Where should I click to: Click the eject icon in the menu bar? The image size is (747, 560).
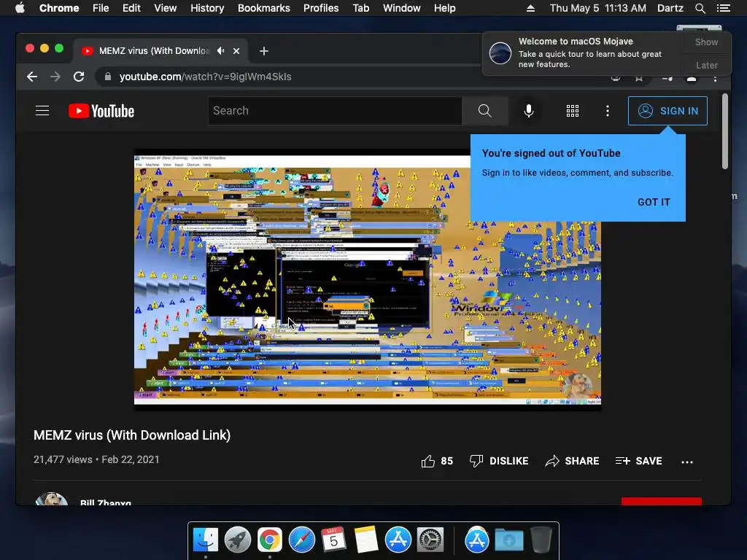point(530,8)
